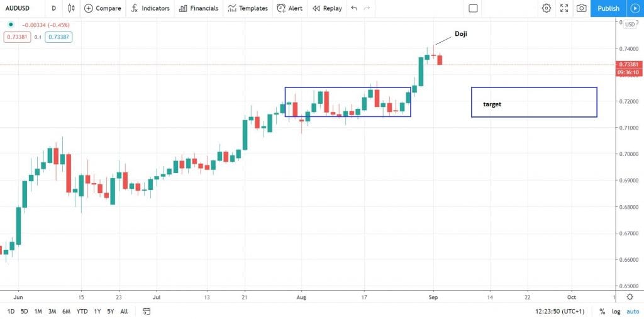
Task: Click the Publish button
Action: tap(609, 8)
